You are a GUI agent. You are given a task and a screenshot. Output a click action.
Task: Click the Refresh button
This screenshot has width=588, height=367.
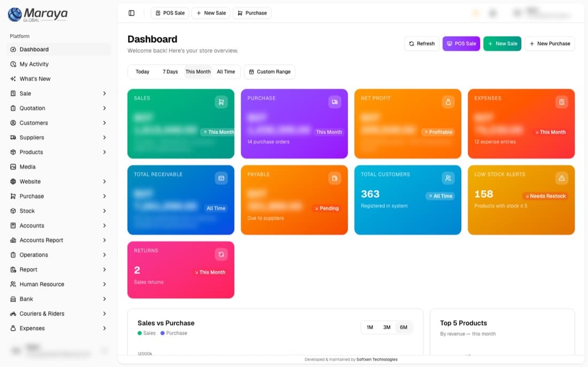point(422,43)
